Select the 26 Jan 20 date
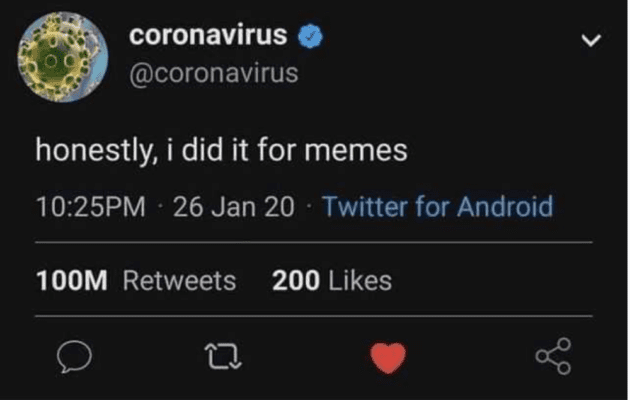This screenshot has height=400, width=630. click(x=234, y=207)
